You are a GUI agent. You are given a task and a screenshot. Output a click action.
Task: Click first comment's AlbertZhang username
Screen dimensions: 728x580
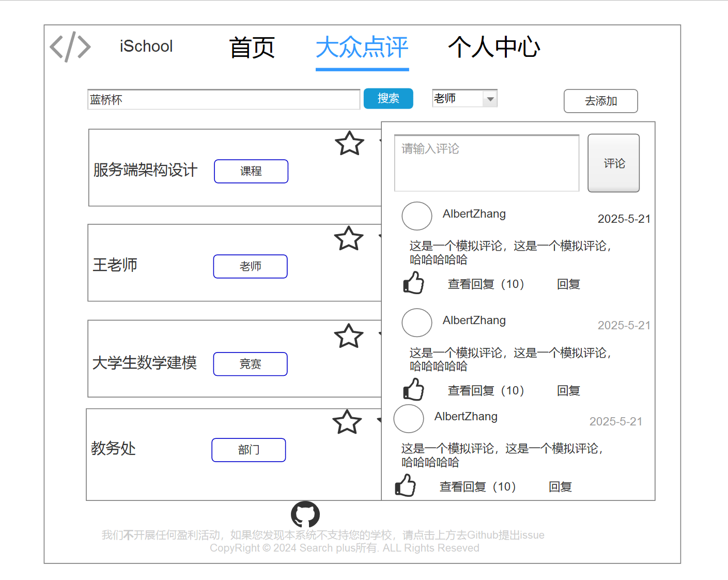474,214
